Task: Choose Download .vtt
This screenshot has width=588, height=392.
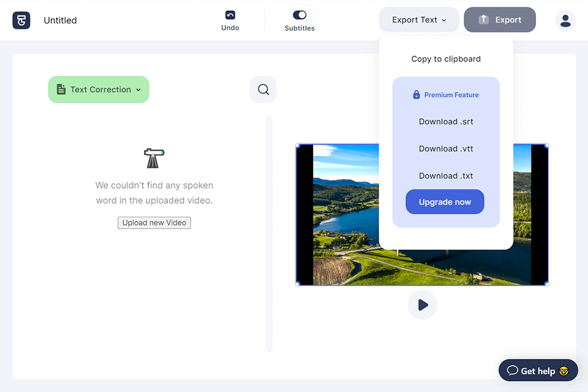Action: point(446,149)
